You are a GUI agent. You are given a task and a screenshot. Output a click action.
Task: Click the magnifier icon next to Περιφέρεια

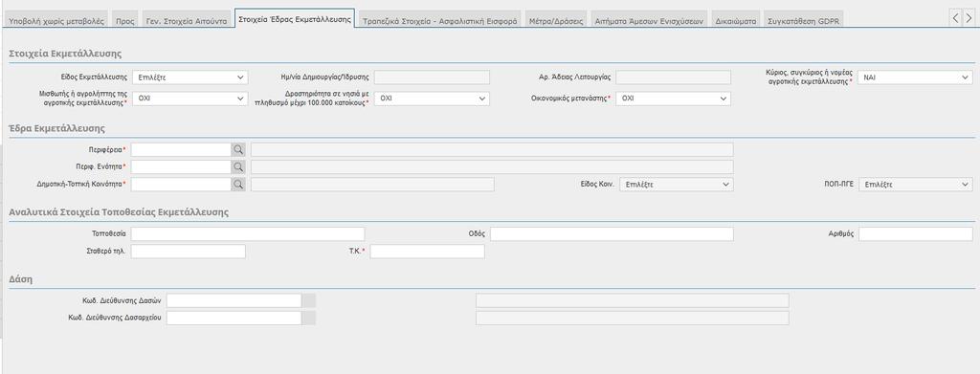coord(238,150)
